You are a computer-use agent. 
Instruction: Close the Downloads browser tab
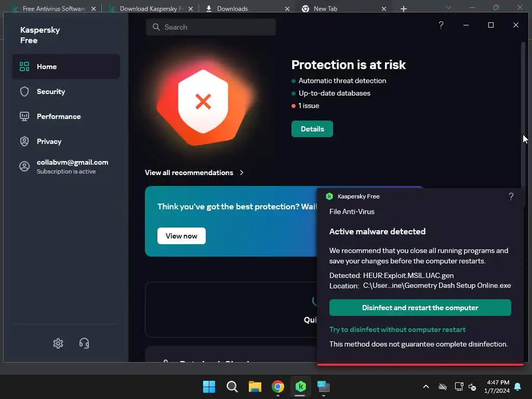pyautogui.click(x=287, y=9)
